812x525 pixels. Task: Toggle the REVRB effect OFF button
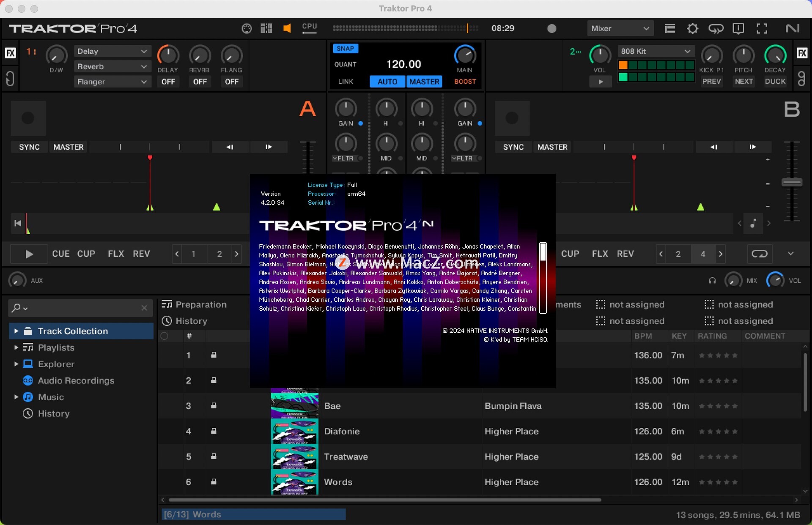tap(200, 82)
